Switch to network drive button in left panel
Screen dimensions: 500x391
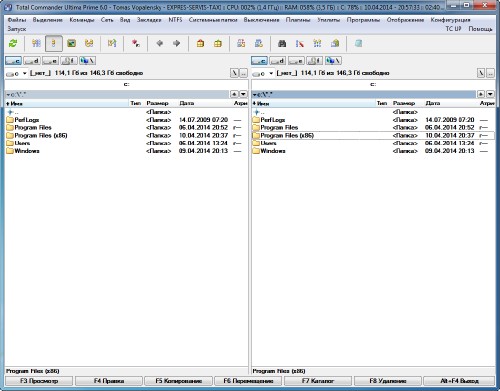click(x=88, y=61)
